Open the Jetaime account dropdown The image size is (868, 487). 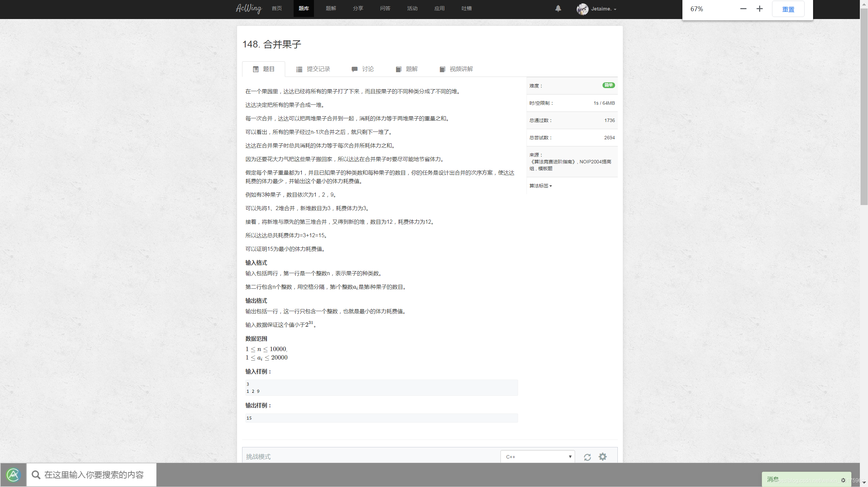pyautogui.click(x=602, y=9)
